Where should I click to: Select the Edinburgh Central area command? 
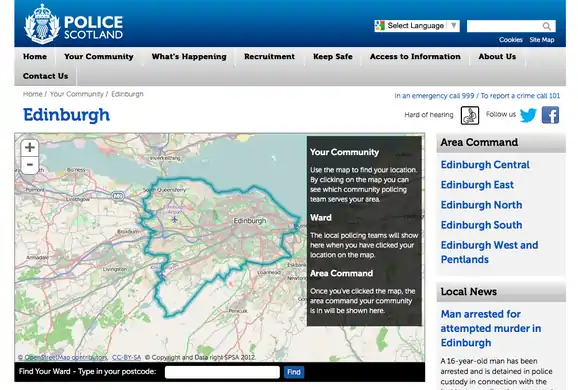coord(485,165)
